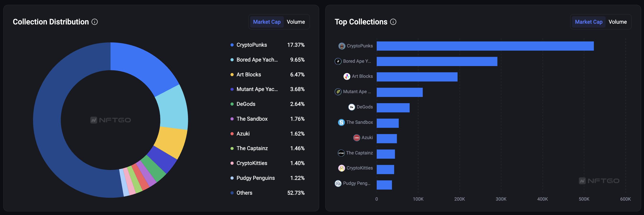
Task: Click Pudgy Peng... avatar icon
Action: [x=338, y=183]
